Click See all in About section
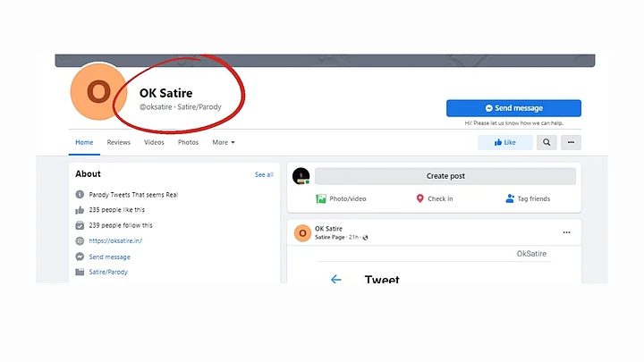This screenshot has width=644, height=362. pyautogui.click(x=264, y=174)
